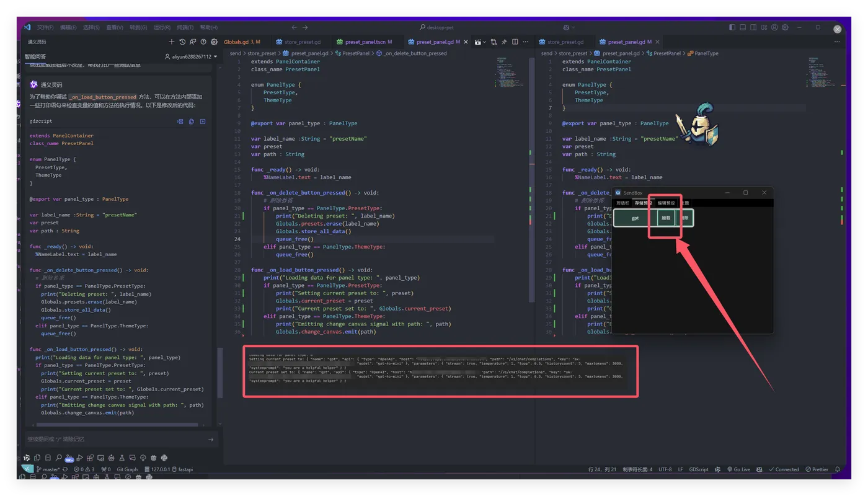Send the chat message with the arrow button
The image size is (868, 496).
click(211, 440)
